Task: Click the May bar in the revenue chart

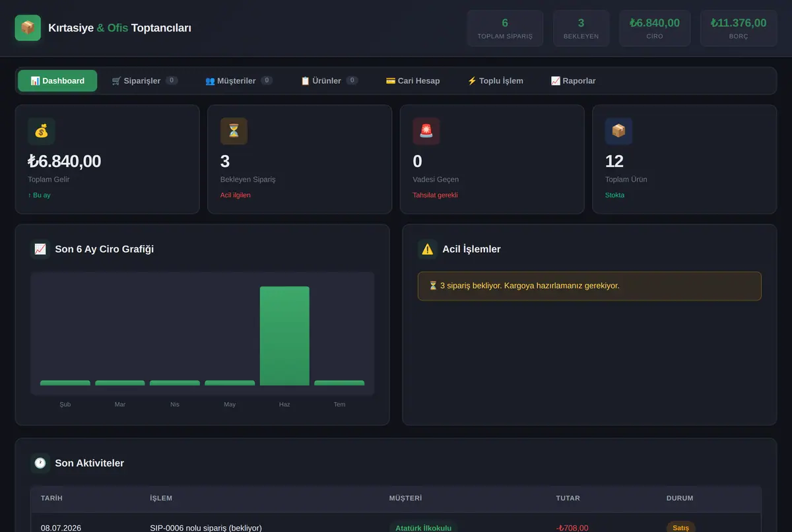Action: 230,383
